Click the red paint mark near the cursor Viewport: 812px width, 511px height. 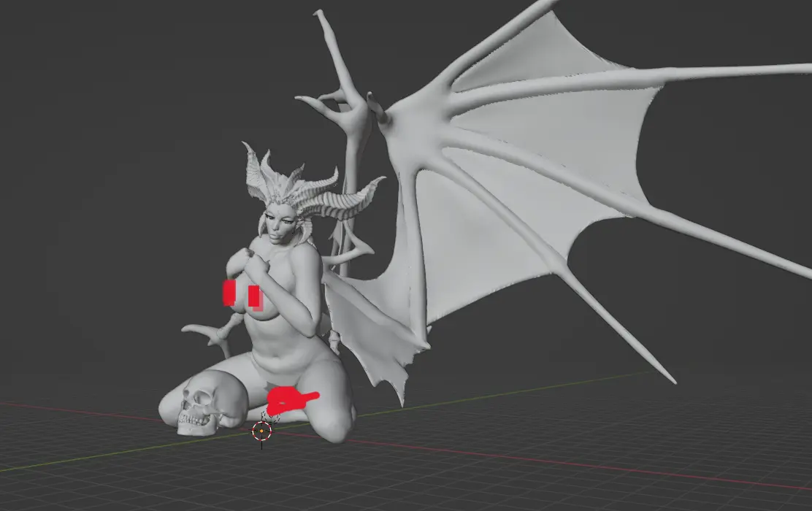click(x=288, y=401)
